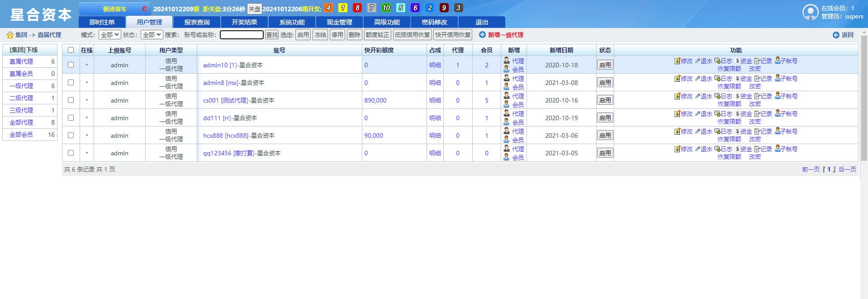Switch to the 报表查询 tab
The height and width of the screenshot is (299, 868).
point(197,22)
